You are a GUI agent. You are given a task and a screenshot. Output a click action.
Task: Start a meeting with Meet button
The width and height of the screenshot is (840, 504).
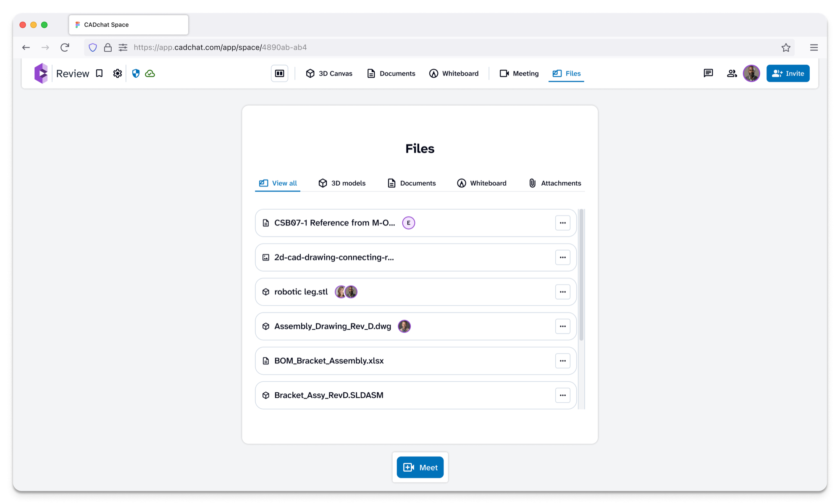tap(420, 467)
